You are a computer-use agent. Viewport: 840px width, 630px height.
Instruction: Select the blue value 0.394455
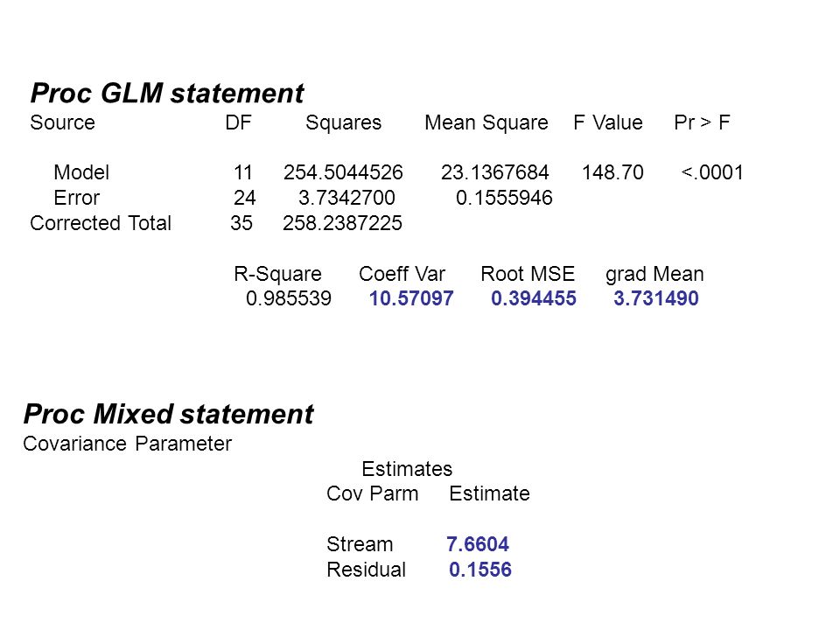coord(534,298)
